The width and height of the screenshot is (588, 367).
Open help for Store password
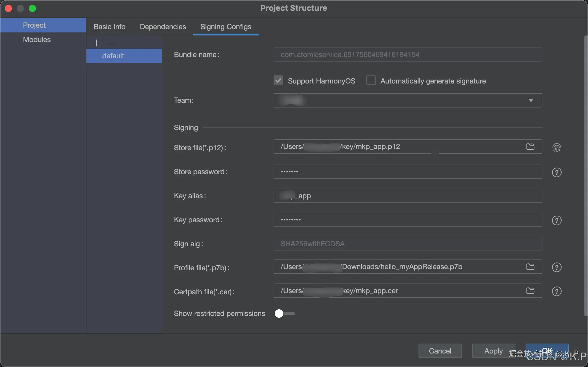coord(556,172)
